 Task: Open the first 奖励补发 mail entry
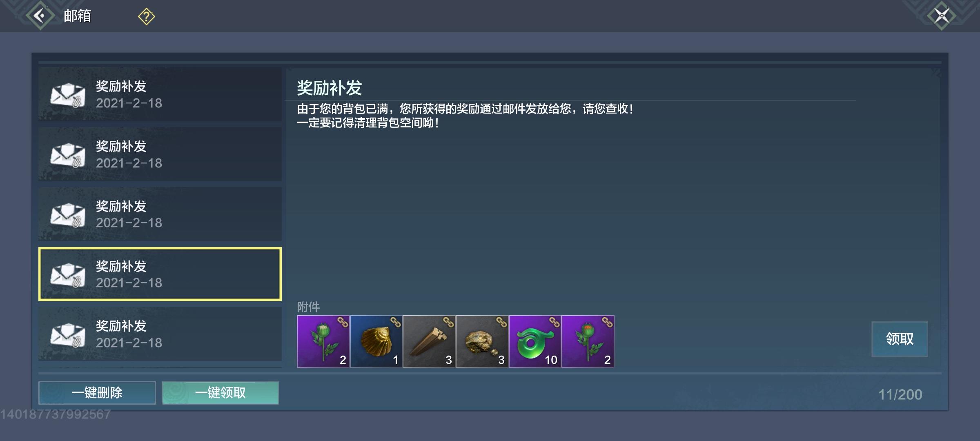click(x=160, y=94)
